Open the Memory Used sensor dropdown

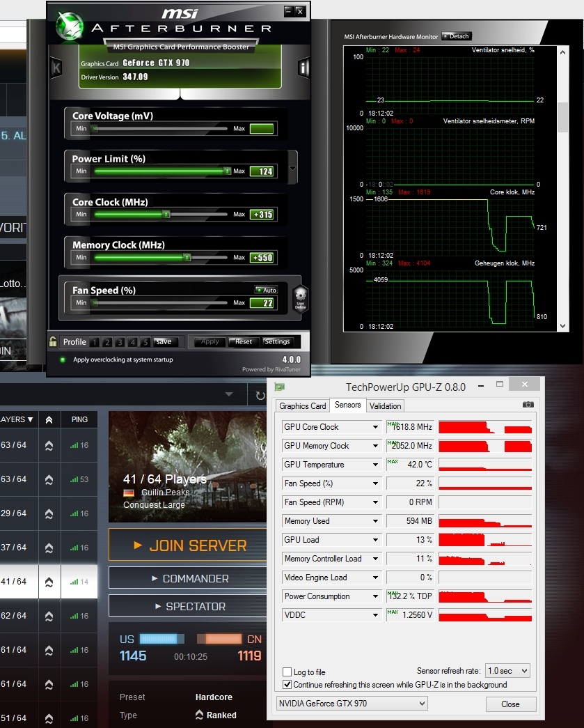(375, 521)
